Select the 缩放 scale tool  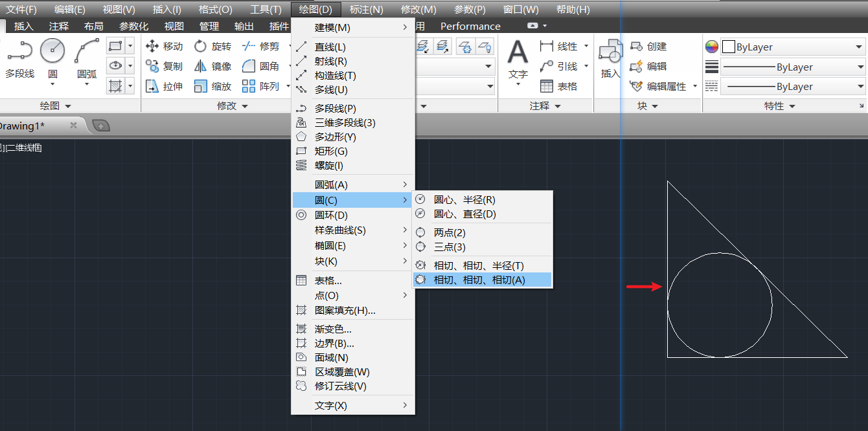point(213,87)
